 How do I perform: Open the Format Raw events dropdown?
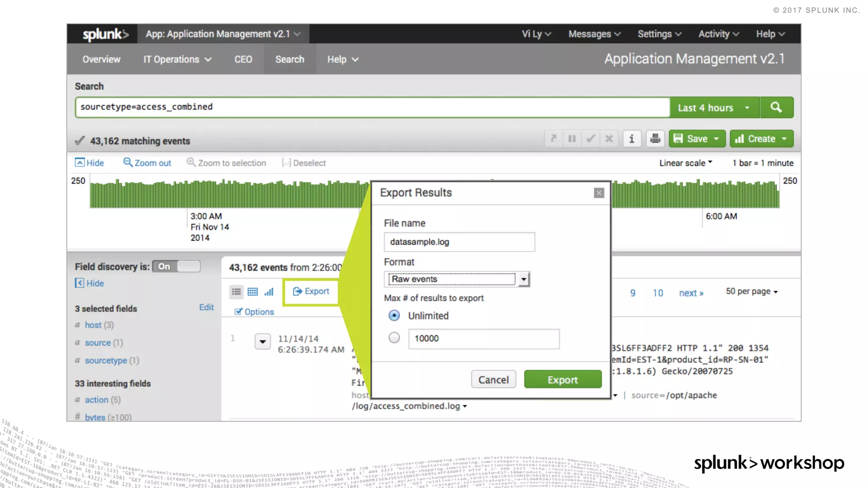click(x=457, y=279)
